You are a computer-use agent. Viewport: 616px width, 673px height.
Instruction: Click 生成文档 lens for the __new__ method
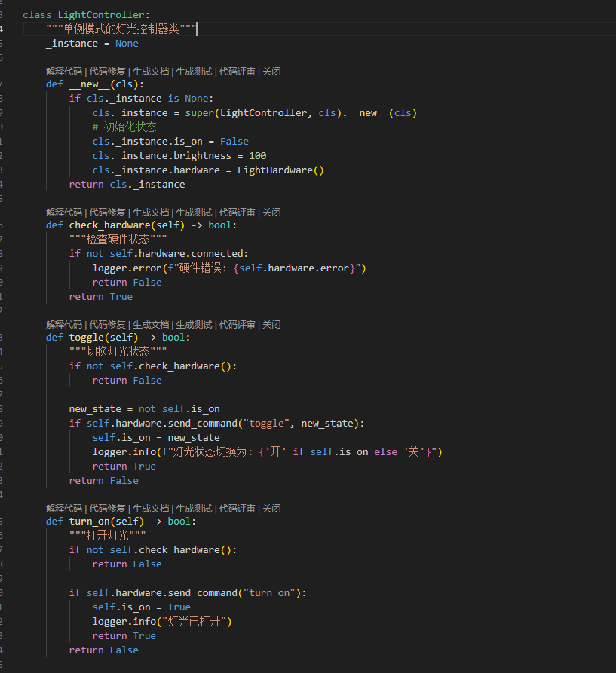pyautogui.click(x=151, y=72)
